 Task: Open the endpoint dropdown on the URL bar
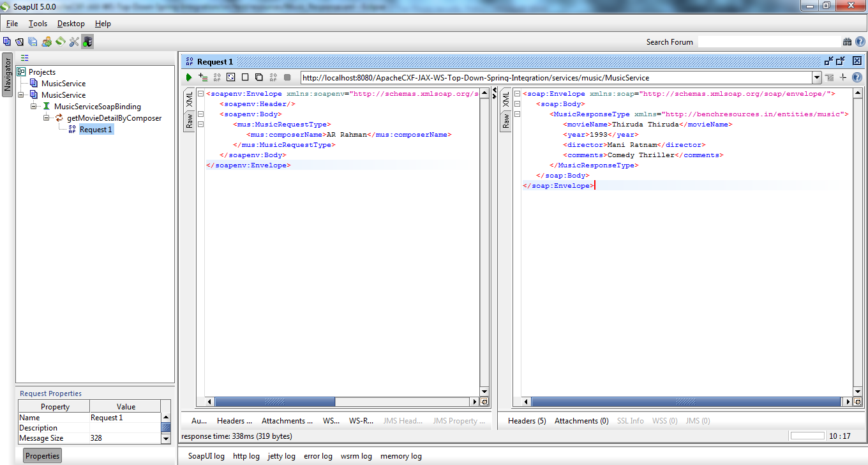(x=817, y=77)
